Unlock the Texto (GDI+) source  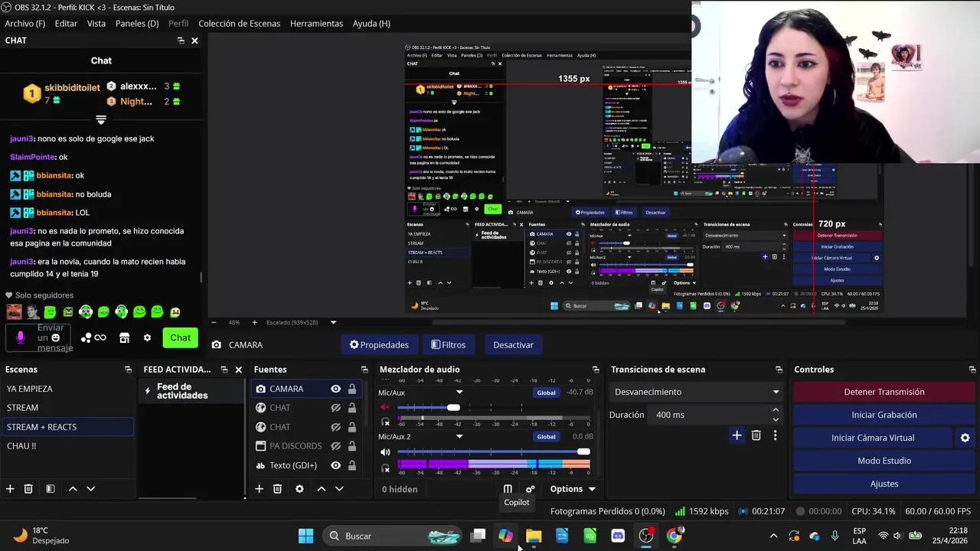[352, 465]
